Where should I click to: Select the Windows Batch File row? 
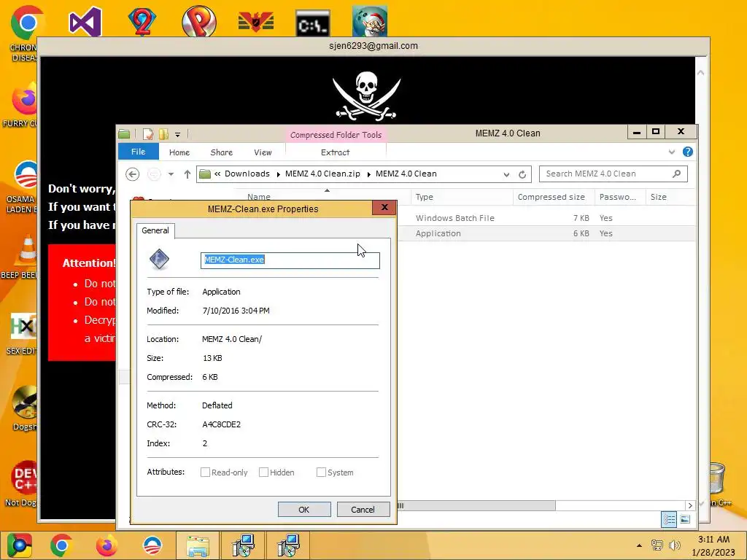click(x=546, y=218)
